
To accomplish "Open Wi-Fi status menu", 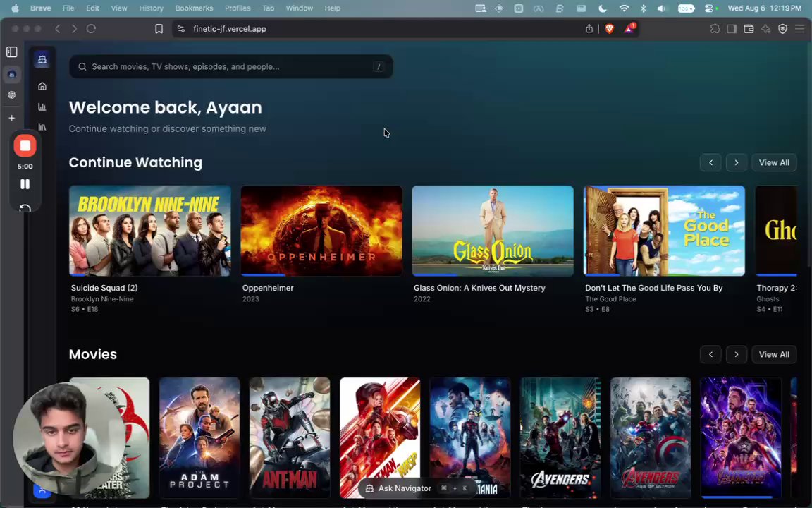I will pos(624,8).
